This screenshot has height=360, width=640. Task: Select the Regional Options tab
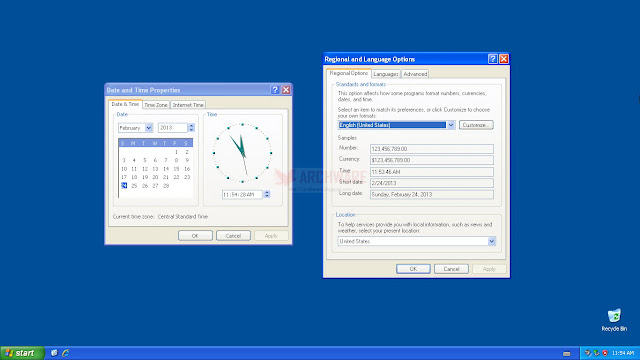tap(349, 73)
